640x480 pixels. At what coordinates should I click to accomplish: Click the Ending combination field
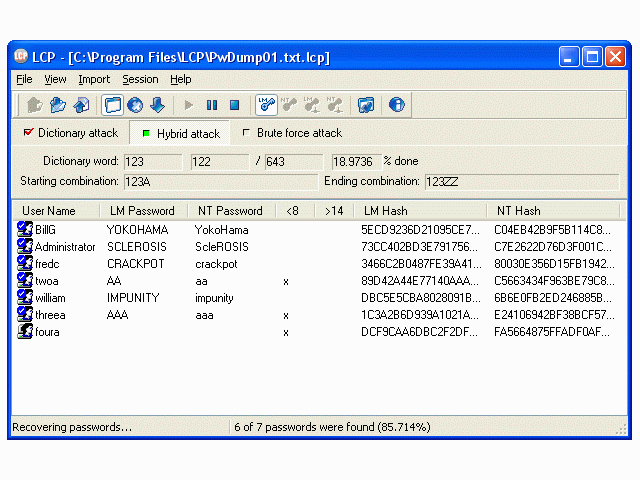pos(520,182)
